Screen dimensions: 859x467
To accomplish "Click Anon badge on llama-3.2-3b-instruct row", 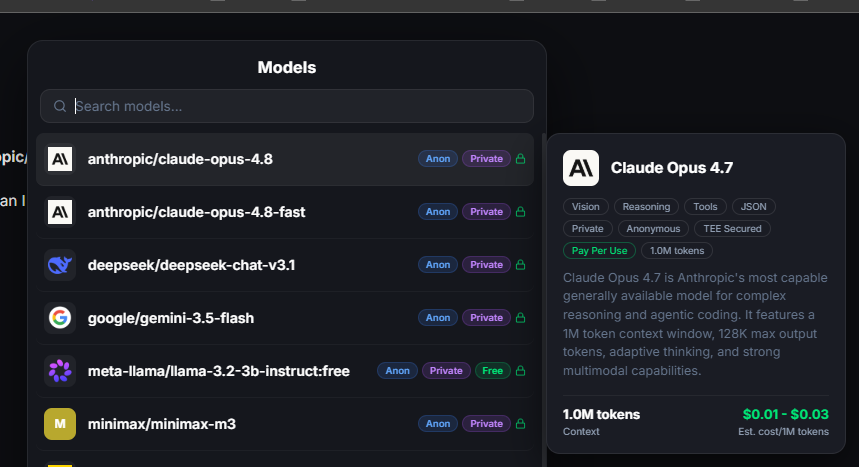I will pyautogui.click(x=397, y=371).
